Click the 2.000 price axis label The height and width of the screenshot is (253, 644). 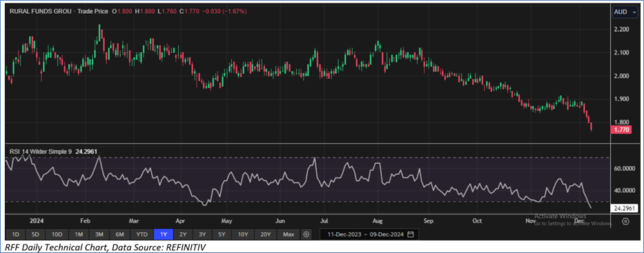coord(621,76)
